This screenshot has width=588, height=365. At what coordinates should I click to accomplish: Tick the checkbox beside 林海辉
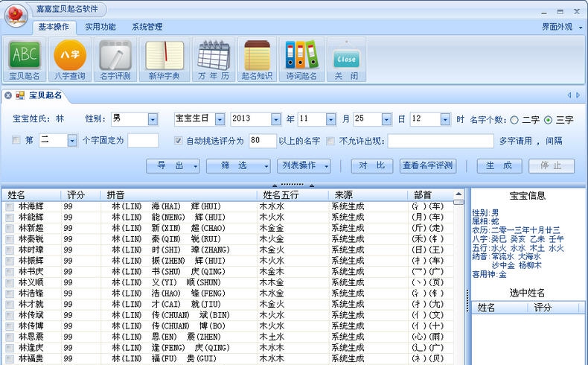tap(9, 206)
